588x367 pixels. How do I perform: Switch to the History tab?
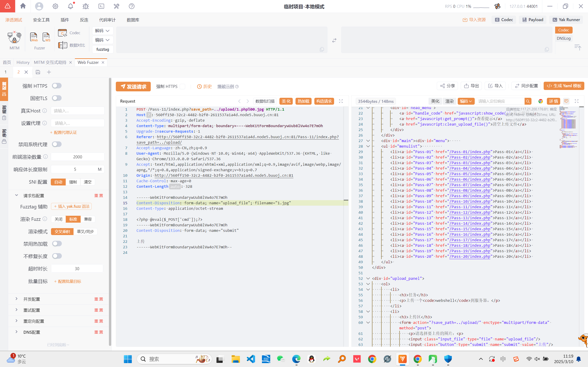(x=23, y=62)
